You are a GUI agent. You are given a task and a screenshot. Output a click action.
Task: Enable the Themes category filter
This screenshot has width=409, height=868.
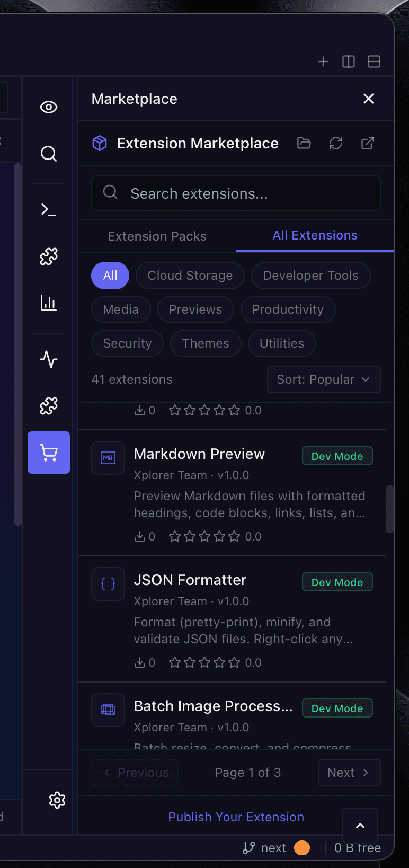point(206,343)
